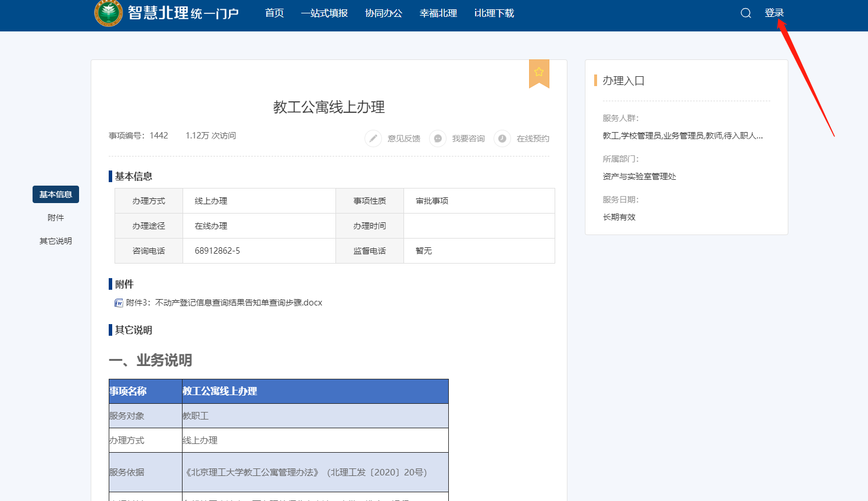Select the 基本信息 side tab

[56, 194]
